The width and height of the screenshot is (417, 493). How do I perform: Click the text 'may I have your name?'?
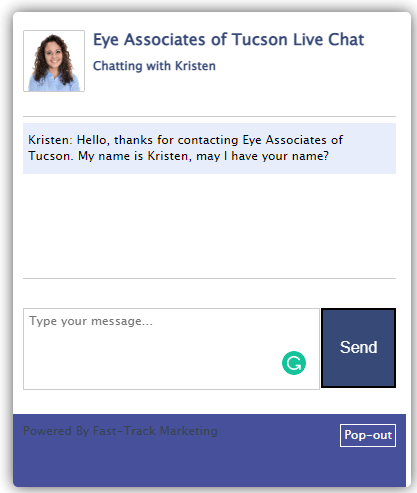coord(262,156)
